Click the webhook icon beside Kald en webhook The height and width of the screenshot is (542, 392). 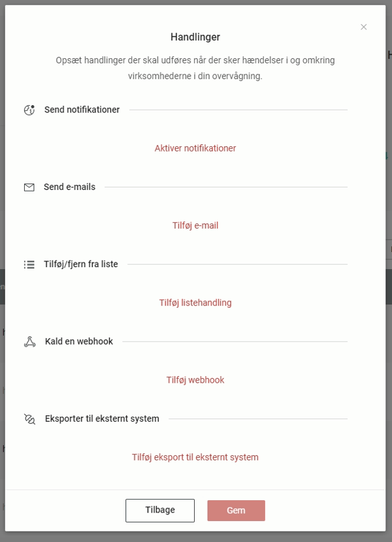(29, 342)
